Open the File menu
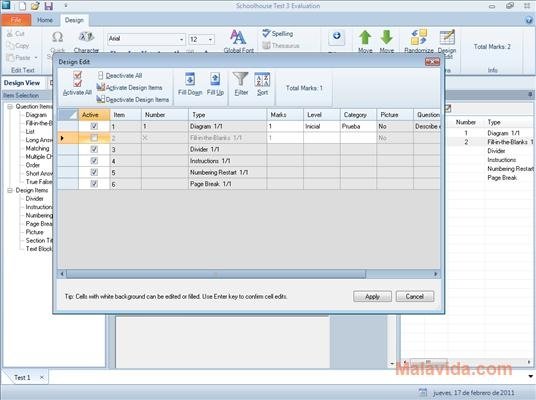This screenshot has width=536, height=400. click(x=16, y=20)
